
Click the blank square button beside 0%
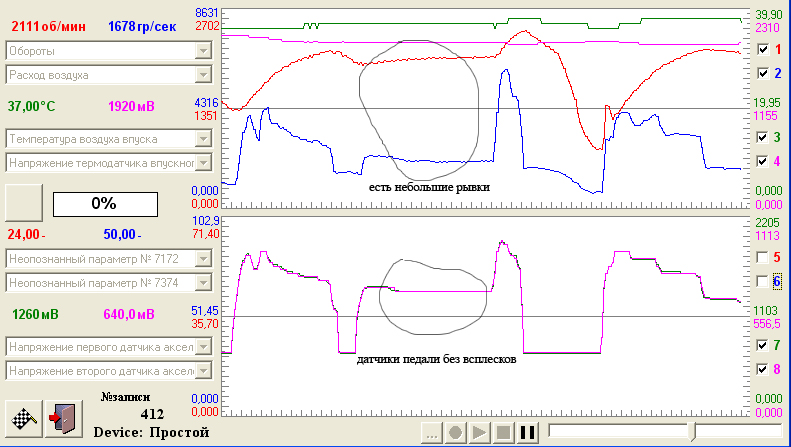coord(24,203)
